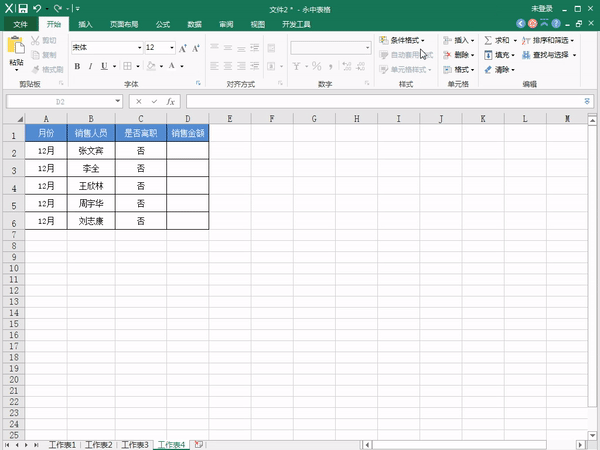The image size is (600, 450).
Task: Click the Format Painter brush icon
Action: (x=35, y=69)
